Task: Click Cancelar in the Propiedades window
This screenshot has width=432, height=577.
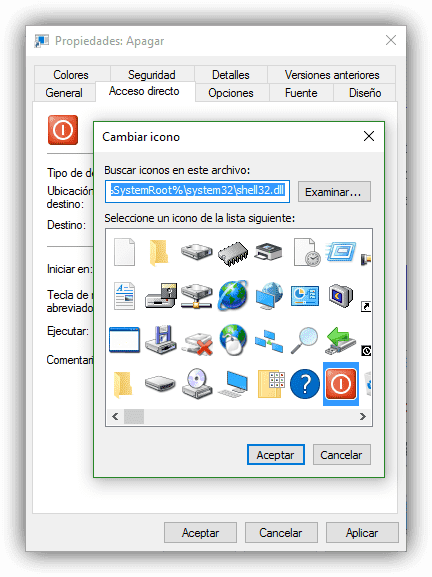Action: pyautogui.click(x=281, y=532)
